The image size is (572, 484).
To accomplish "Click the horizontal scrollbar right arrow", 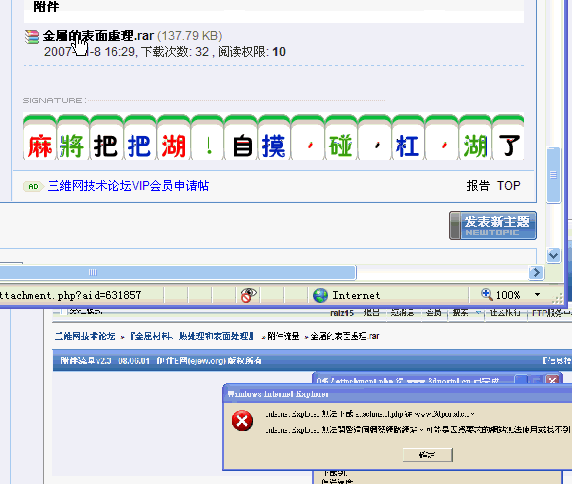I will [x=536, y=272].
